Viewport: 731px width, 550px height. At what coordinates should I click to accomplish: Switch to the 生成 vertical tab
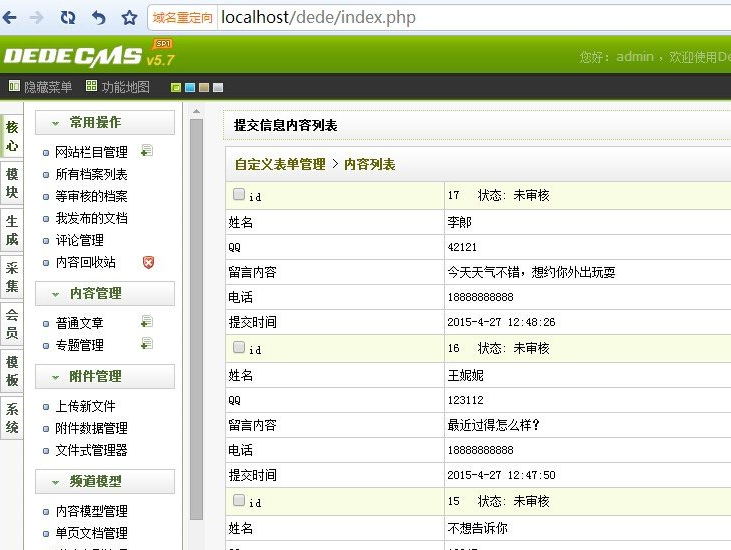pos(12,230)
